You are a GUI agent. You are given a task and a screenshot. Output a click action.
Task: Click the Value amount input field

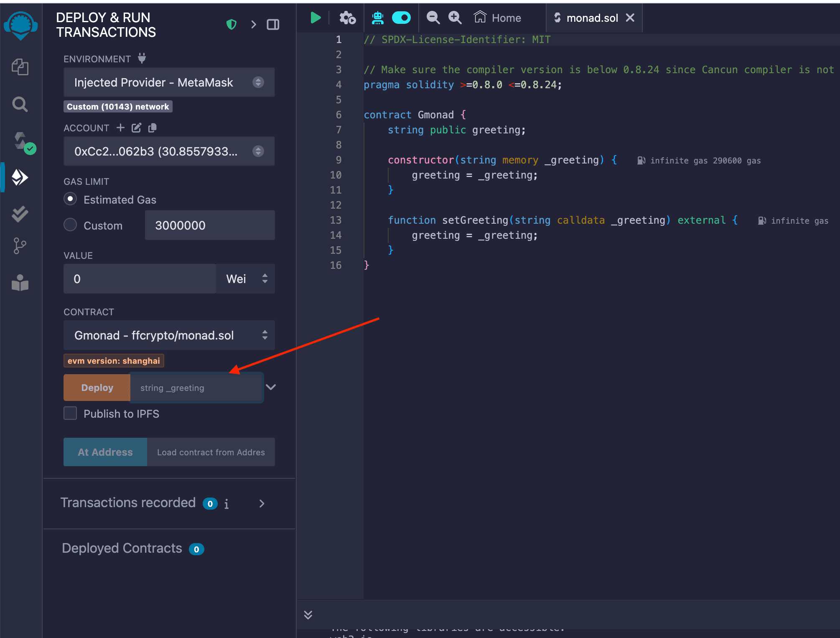click(x=140, y=279)
